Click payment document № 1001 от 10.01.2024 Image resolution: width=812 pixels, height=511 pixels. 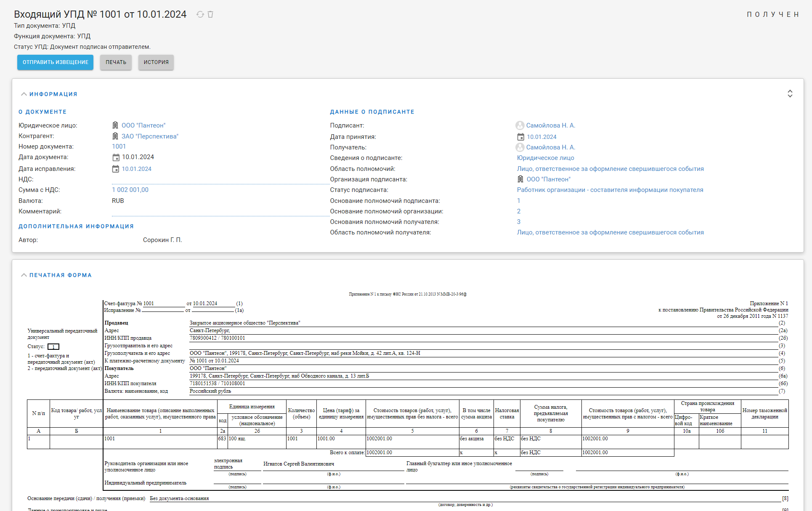pyautogui.click(x=214, y=361)
